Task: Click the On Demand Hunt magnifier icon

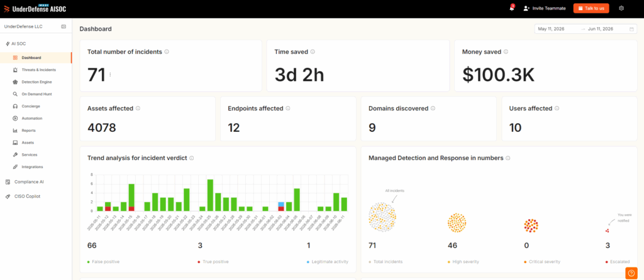Action: point(15,94)
